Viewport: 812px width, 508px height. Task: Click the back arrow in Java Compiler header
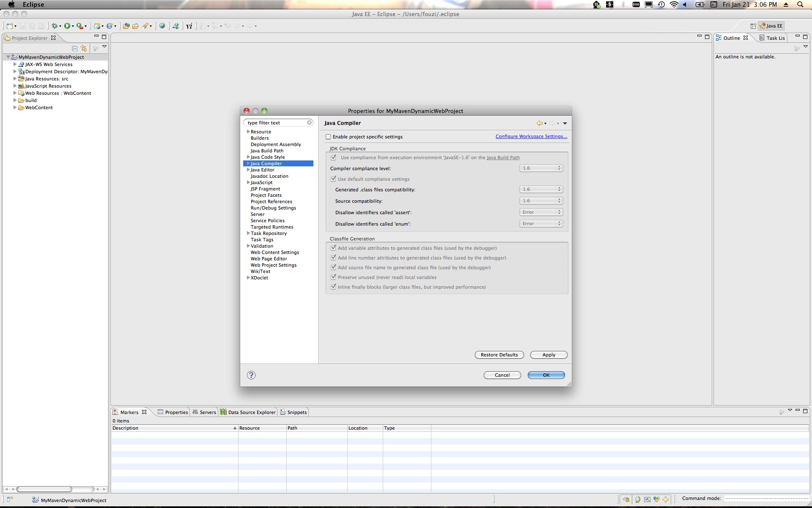pos(540,123)
